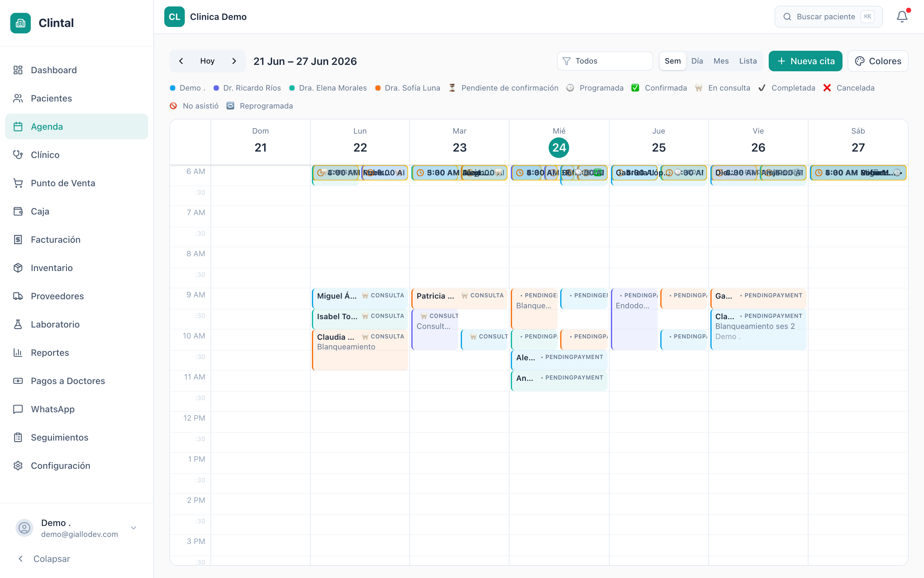The height and width of the screenshot is (578, 924).
Task: Open Proveedores truck section
Action: tap(76, 296)
